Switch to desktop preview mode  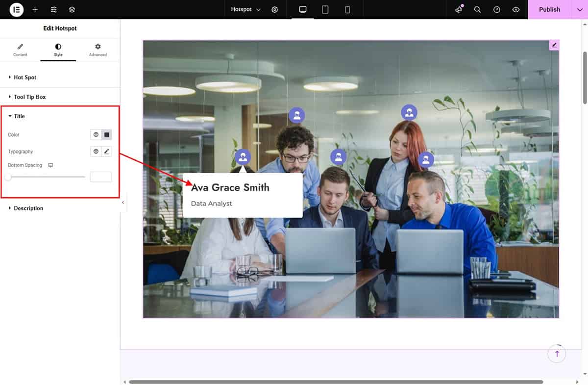pos(303,9)
